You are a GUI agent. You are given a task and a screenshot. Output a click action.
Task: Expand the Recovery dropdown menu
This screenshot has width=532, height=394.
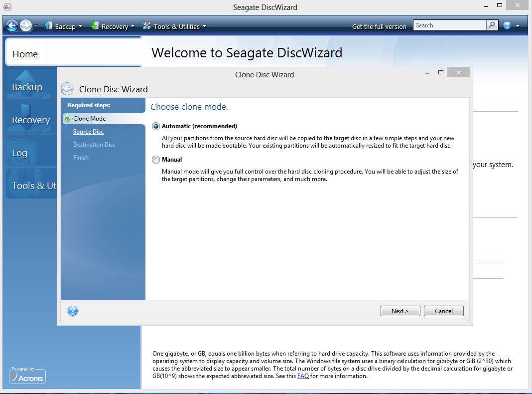coord(113,26)
